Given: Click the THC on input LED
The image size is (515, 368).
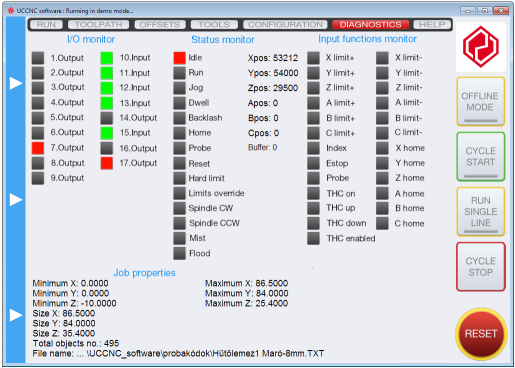Looking at the screenshot, I should pyautogui.click(x=313, y=193).
